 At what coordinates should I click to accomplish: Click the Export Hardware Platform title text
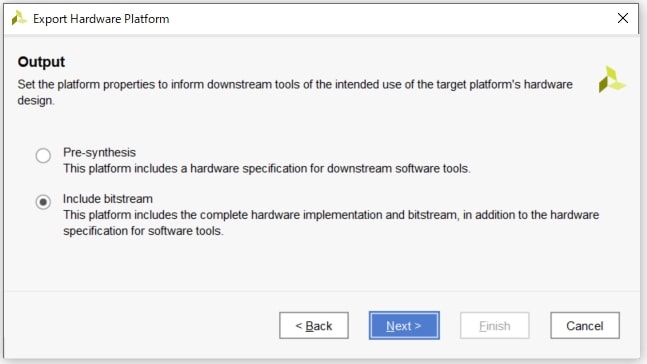[x=101, y=19]
